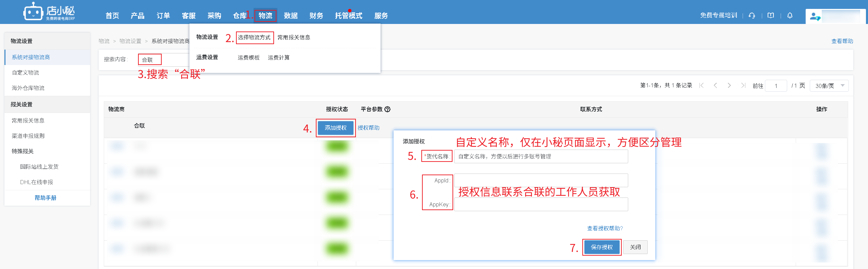Open the 物流 top menu
Screen dimensions: 868x269
265,16
